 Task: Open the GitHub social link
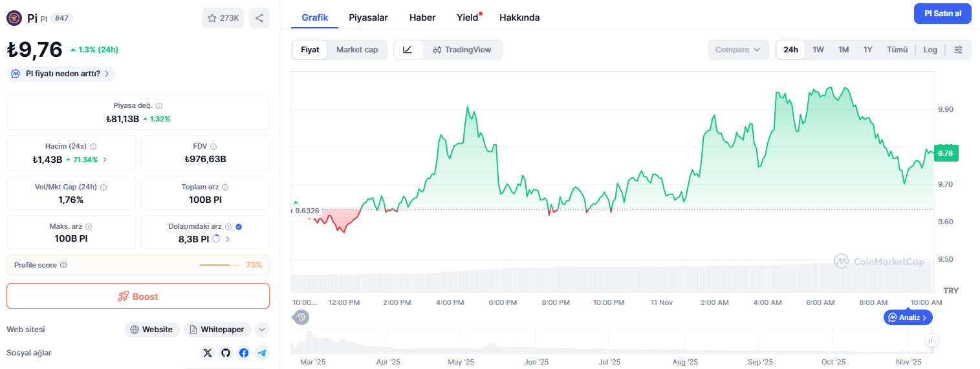click(x=225, y=353)
